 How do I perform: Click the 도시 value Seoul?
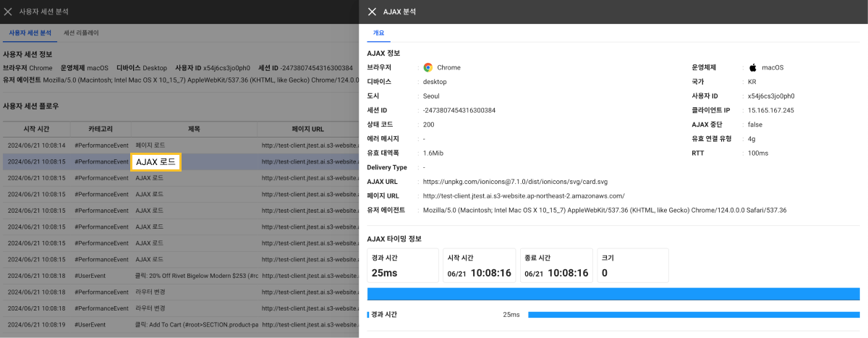(x=431, y=96)
